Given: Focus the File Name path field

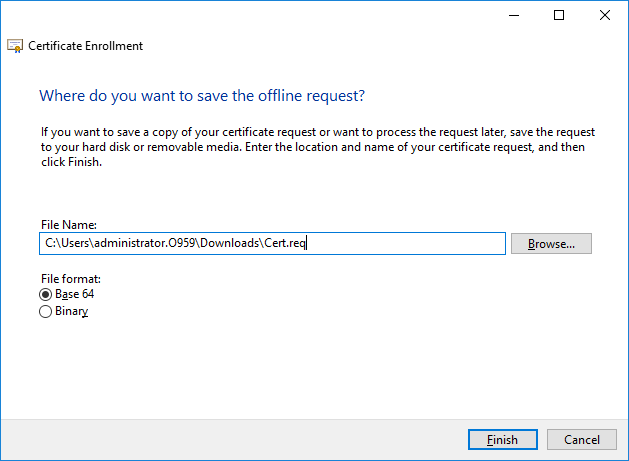Looking at the screenshot, I should point(272,244).
